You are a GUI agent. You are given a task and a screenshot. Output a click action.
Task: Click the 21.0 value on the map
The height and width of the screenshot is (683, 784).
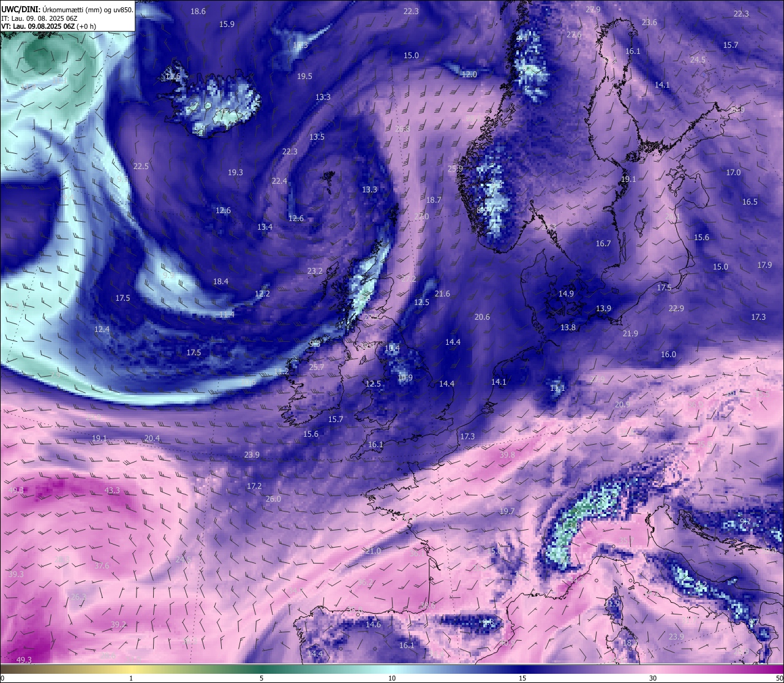point(373,551)
